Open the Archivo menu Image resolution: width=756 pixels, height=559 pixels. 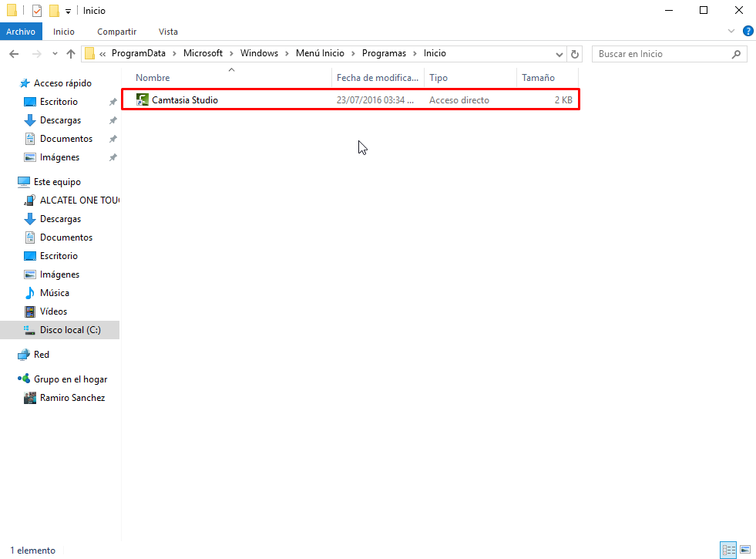21,31
